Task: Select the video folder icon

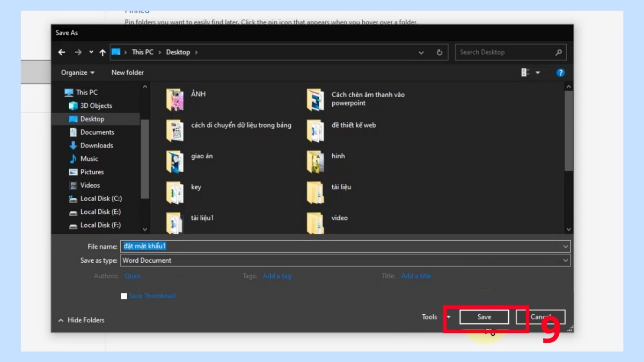Action: click(x=315, y=223)
